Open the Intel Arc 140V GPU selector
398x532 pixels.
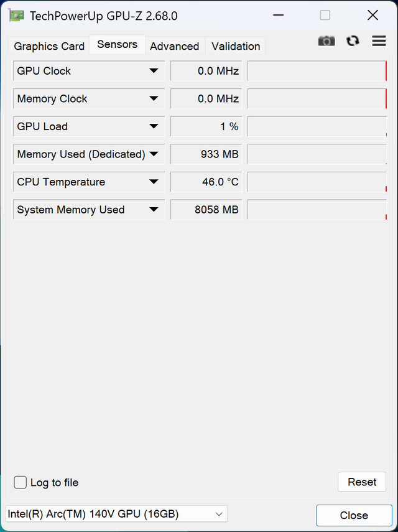(116, 514)
